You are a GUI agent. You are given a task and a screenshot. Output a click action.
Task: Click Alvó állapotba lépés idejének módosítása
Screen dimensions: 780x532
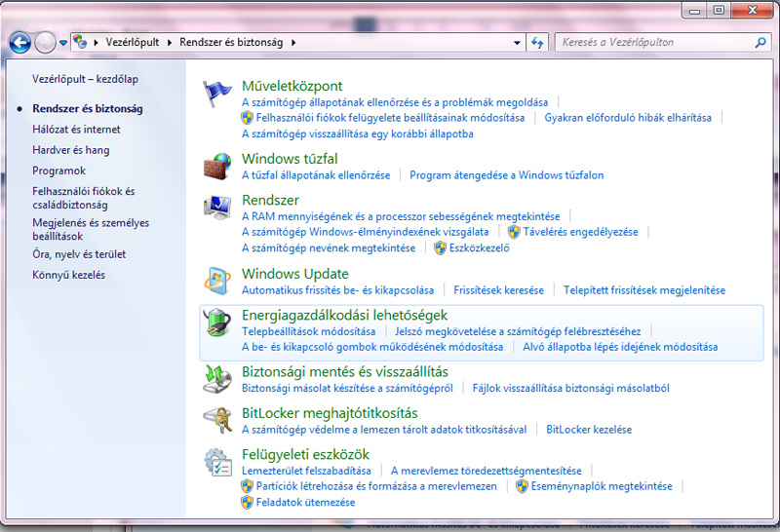pos(620,347)
